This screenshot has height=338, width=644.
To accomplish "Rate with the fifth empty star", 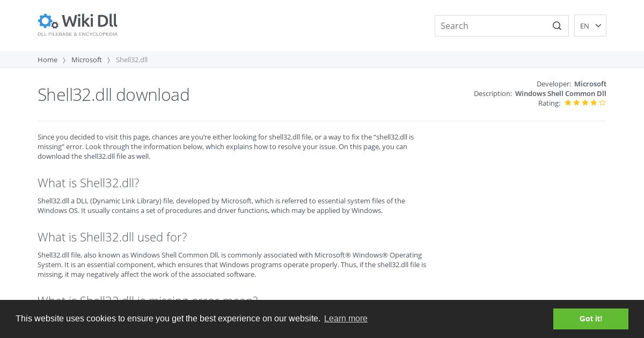I will [x=602, y=102].
